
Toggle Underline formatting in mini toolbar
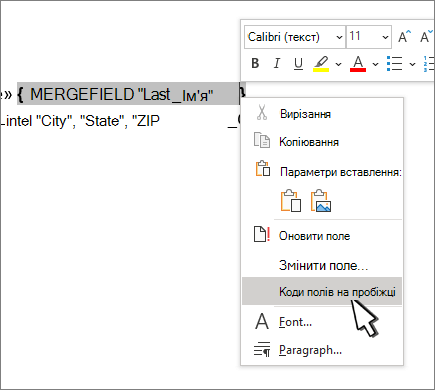point(298,63)
